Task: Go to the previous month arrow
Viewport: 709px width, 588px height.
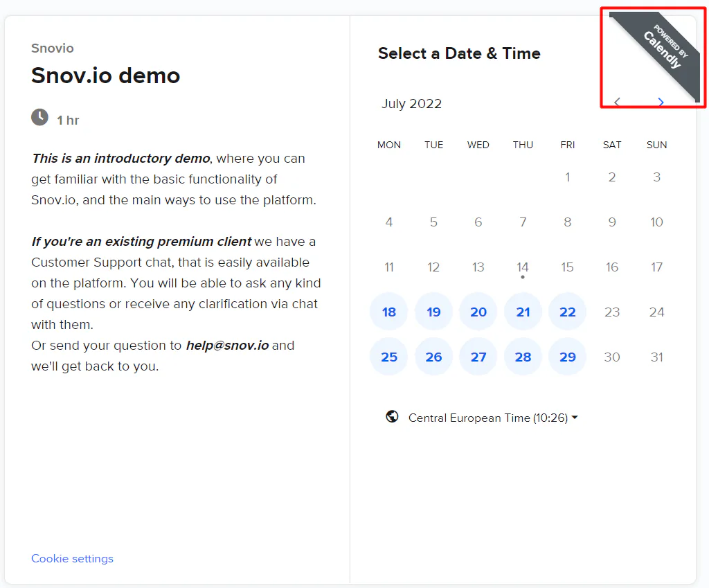Action: coord(617,103)
